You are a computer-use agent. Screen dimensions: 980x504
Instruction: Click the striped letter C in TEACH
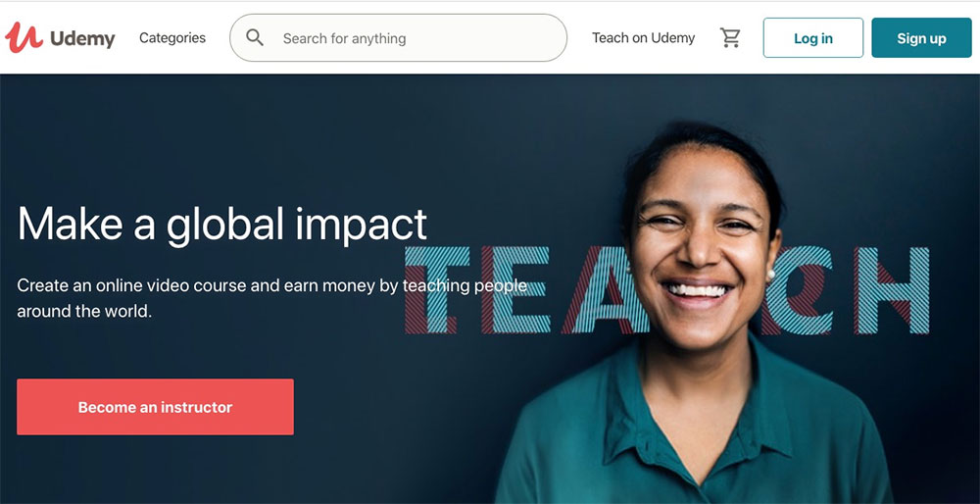(x=799, y=289)
